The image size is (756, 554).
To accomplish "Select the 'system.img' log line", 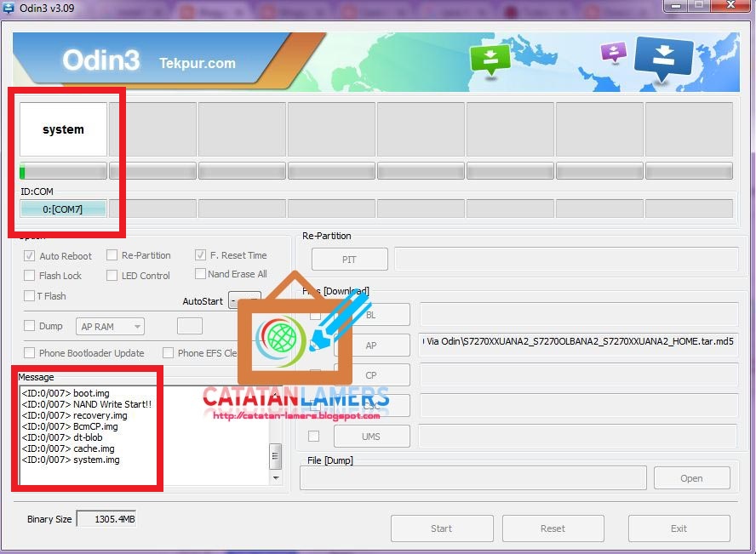I will (x=71, y=460).
